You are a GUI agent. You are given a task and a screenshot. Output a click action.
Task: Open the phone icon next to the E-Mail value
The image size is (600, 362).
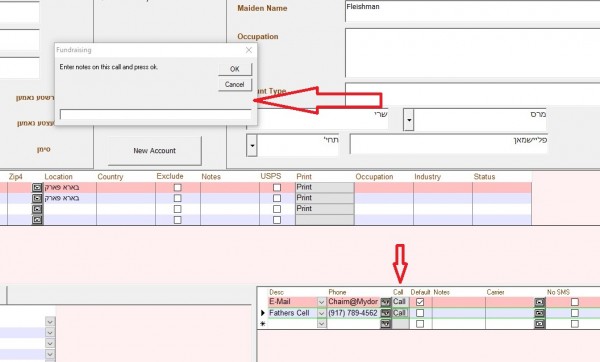pyautogui.click(x=386, y=302)
